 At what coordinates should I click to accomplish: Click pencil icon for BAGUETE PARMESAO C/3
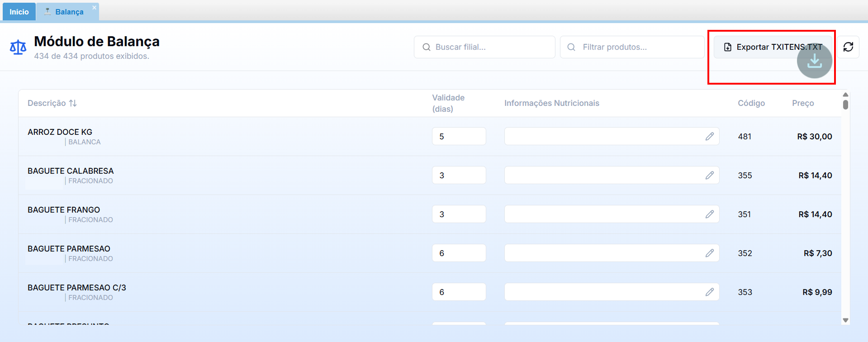click(x=709, y=292)
